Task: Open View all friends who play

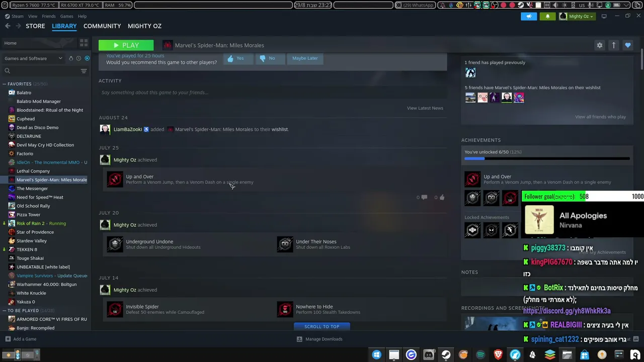Action: (x=601, y=117)
